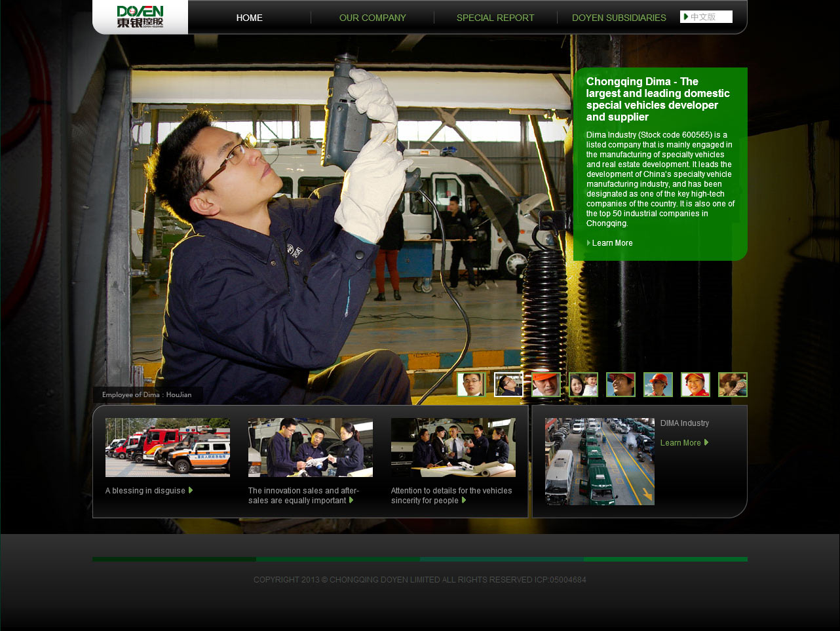
Task: Select thumbnail of two people hugging
Action: (733, 385)
